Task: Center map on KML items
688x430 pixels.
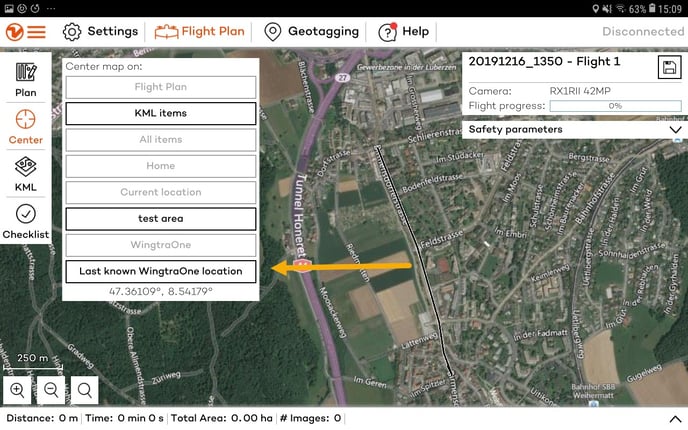Action: pos(160,113)
